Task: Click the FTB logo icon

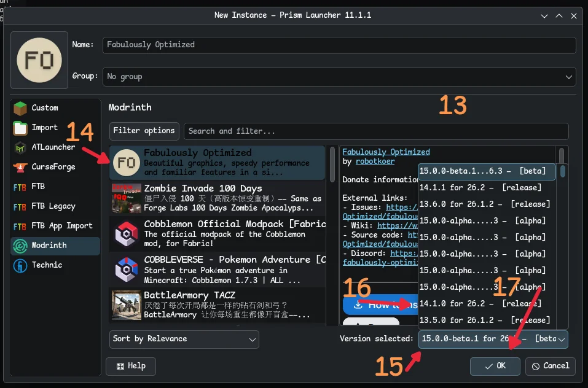Action: [20, 187]
